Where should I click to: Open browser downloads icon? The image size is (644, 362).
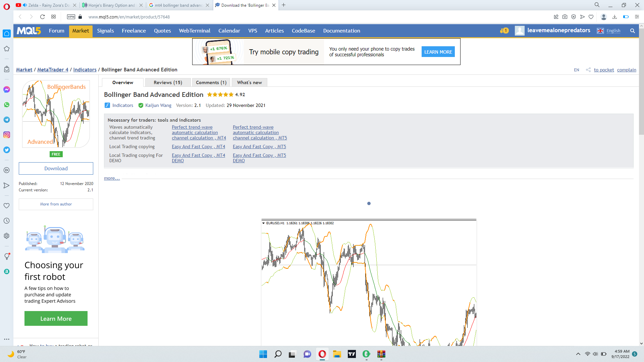click(x=614, y=17)
